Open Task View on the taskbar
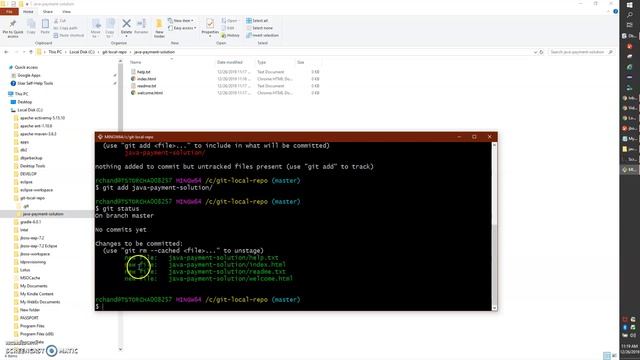The image size is (640, 360). (x=629, y=25)
